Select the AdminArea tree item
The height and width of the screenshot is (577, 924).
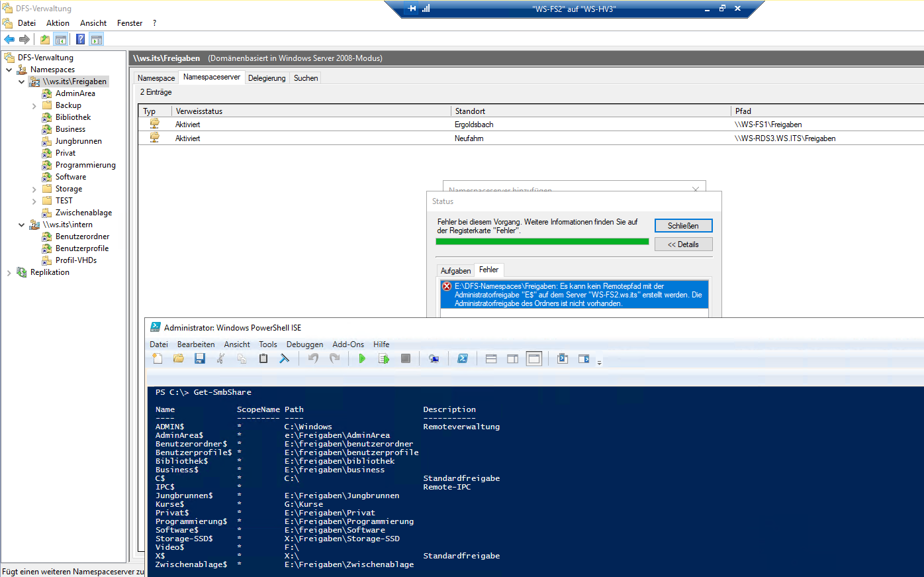click(x=75, y=93)
